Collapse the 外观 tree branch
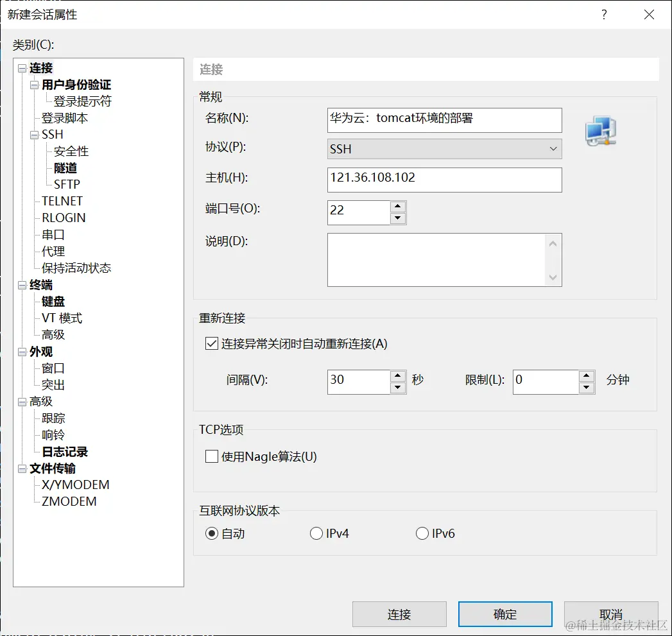 22,351
